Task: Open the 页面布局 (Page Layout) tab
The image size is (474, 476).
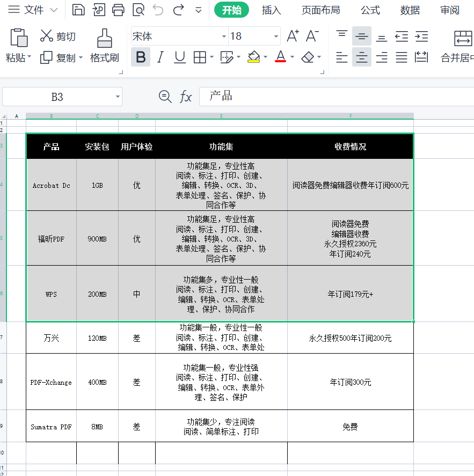Action: click(x=320, y=10)
